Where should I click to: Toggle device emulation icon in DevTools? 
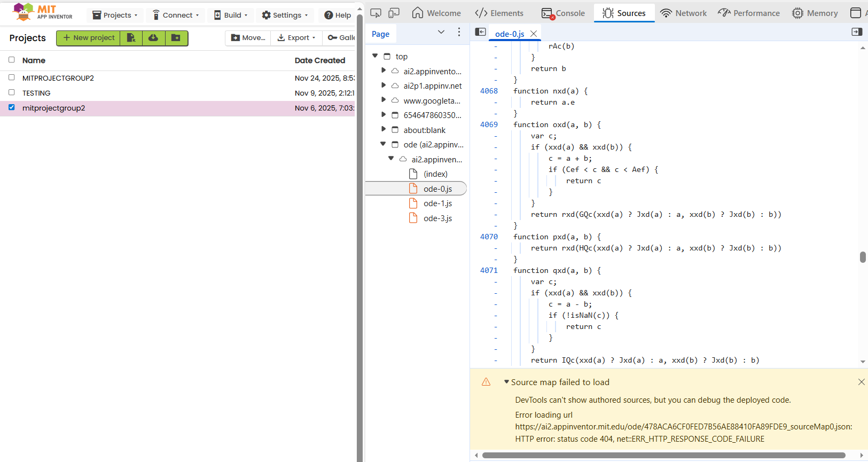394,13
